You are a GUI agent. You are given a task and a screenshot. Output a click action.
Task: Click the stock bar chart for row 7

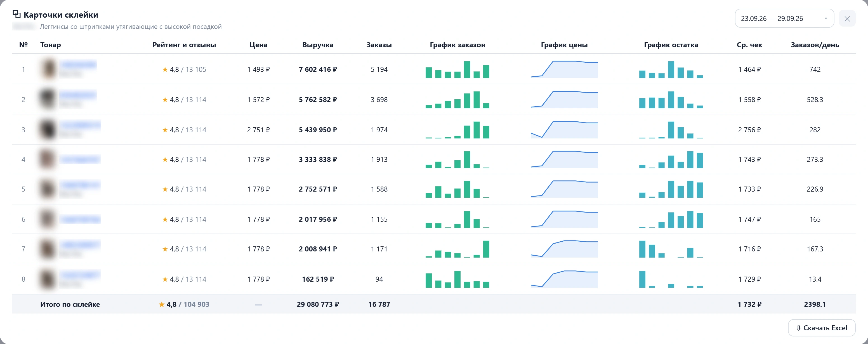pos(671,249)
